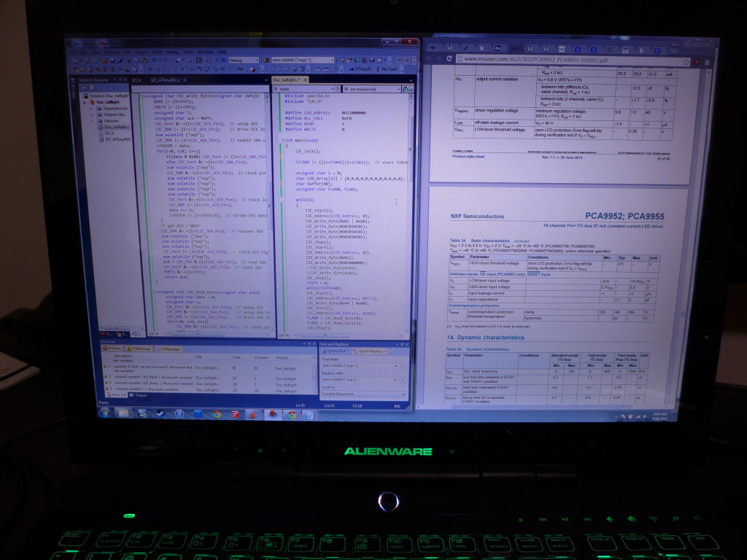The image size is (747, 560).
Task: Open the Windows Start menu
Action: (x=104, y=413)
